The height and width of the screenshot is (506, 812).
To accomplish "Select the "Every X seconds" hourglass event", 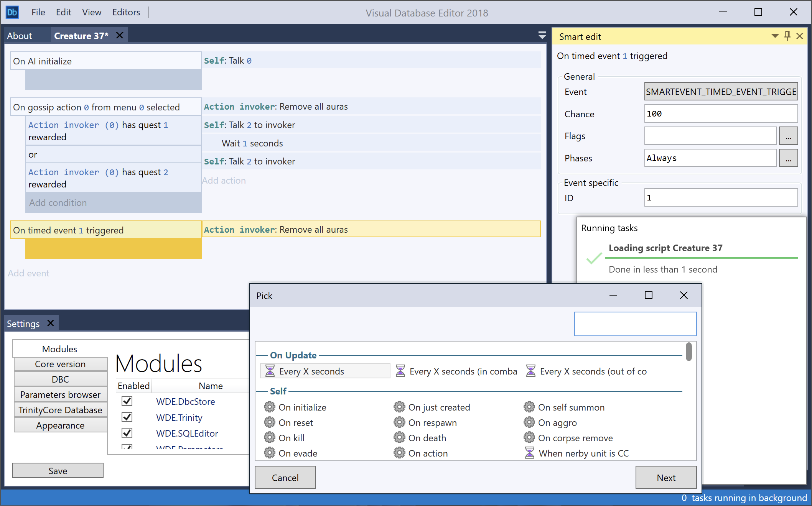I will pyautogui.click(x=324, y=371).
